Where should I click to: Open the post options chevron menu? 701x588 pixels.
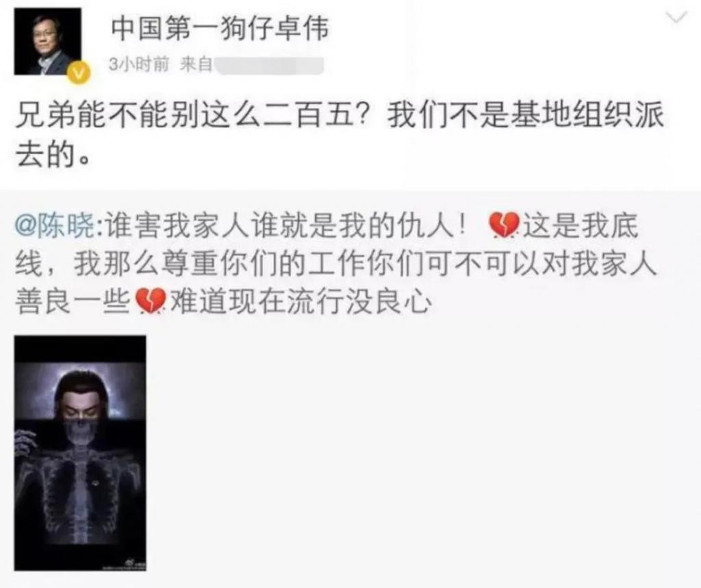(x=676, y=18)
